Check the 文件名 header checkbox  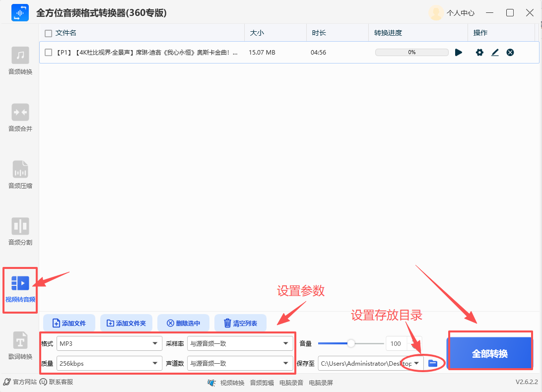pos(48,33)
